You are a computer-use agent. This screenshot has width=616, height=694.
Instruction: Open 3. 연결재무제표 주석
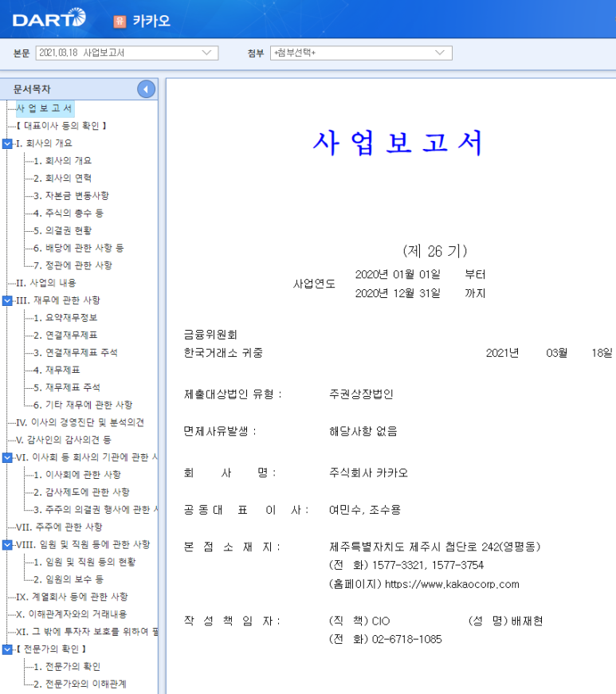coord(76,353)
